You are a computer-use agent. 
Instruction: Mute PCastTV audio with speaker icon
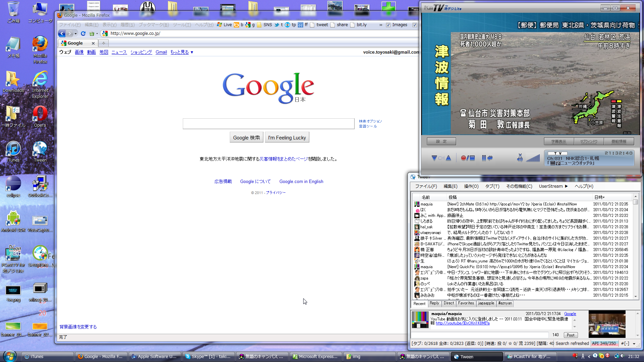tap(520, 158)
